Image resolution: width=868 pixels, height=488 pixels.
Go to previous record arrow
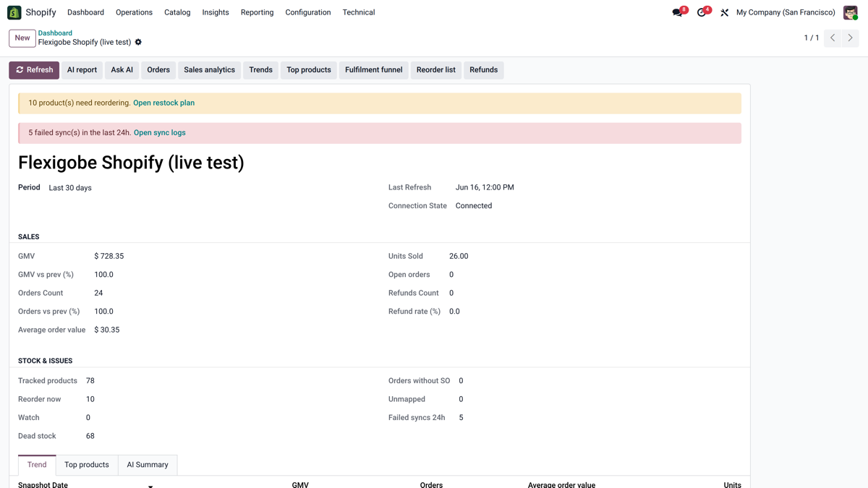pyautogui.click(x=833, y=38)
